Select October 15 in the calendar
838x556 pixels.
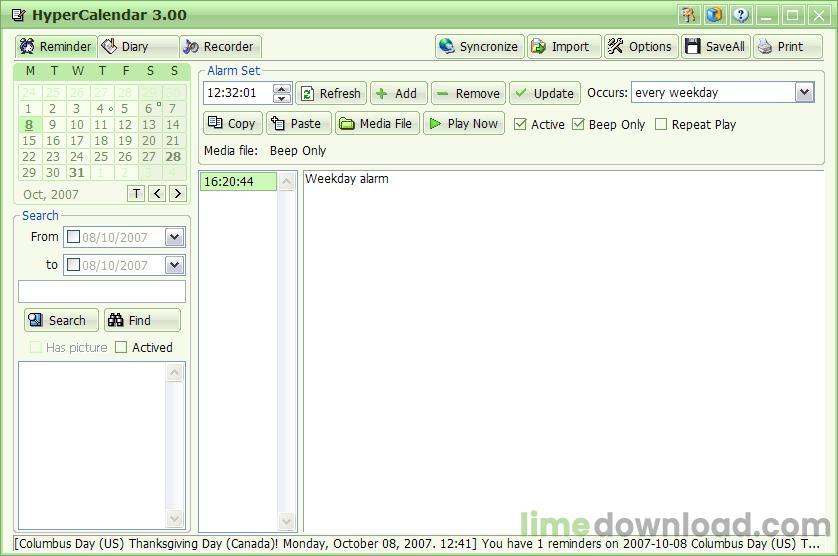pyautogui.click(x=29, y=141)
